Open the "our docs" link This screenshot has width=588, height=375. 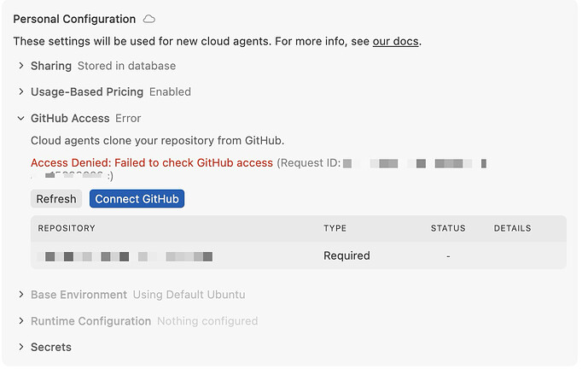click(x=395, y=41)
